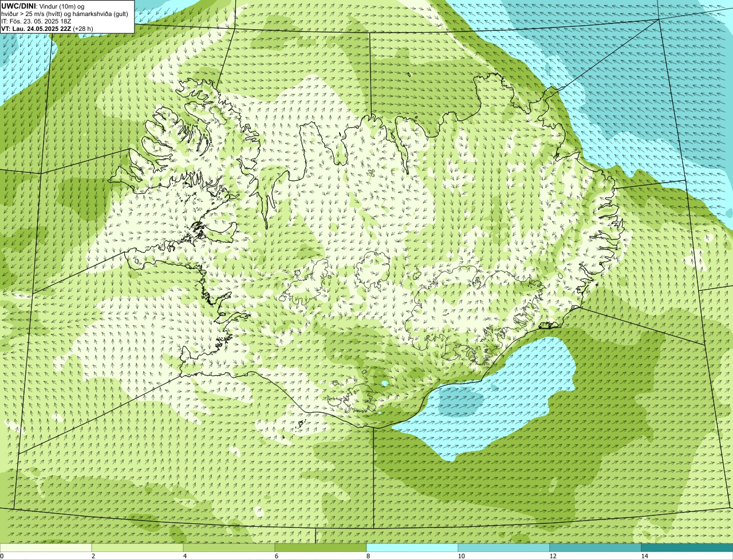Click the "IT: Fös. 23. 05. 2025 18Z" line
The width and height of the screenshot is (733, 560).
pos(36,21)
